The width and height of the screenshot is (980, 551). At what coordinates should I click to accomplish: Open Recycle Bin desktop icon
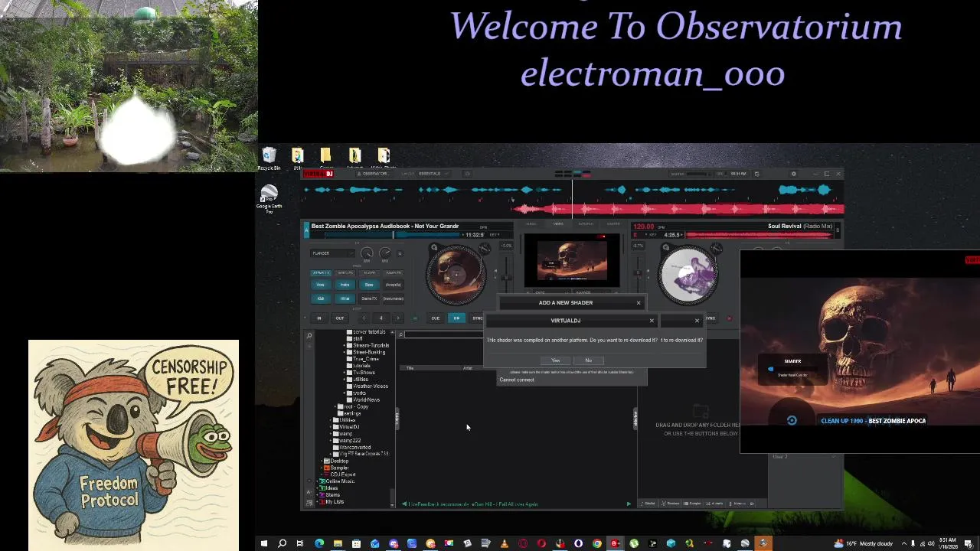(269, 159)
